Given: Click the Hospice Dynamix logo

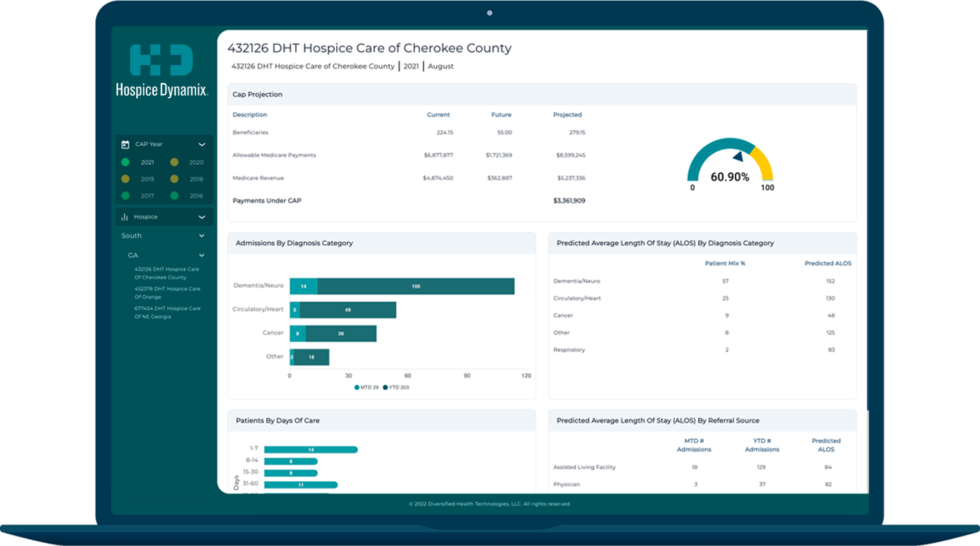Looking at the screenshot, I should click(x=162, y=71).
